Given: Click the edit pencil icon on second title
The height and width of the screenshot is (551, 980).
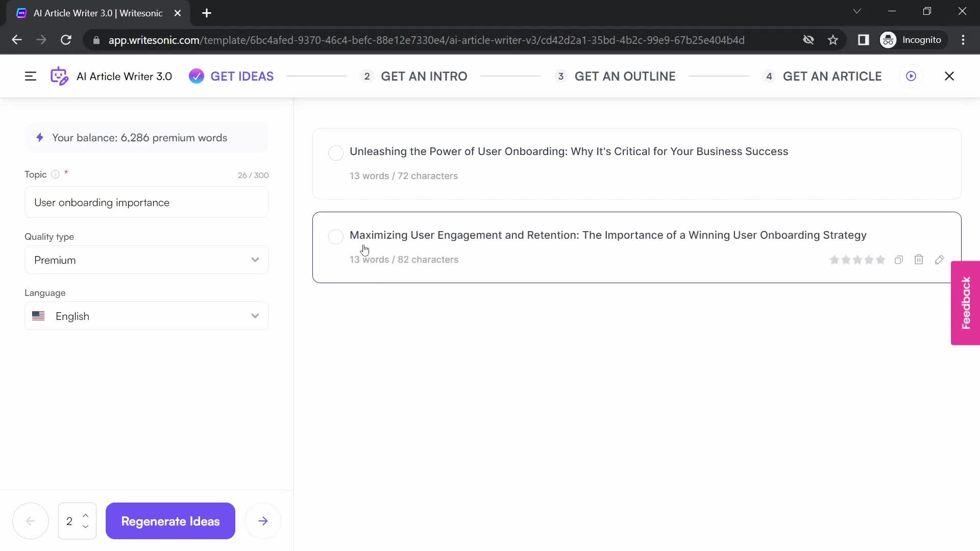Looking at the screenshot, I should [x=940, y=259].
